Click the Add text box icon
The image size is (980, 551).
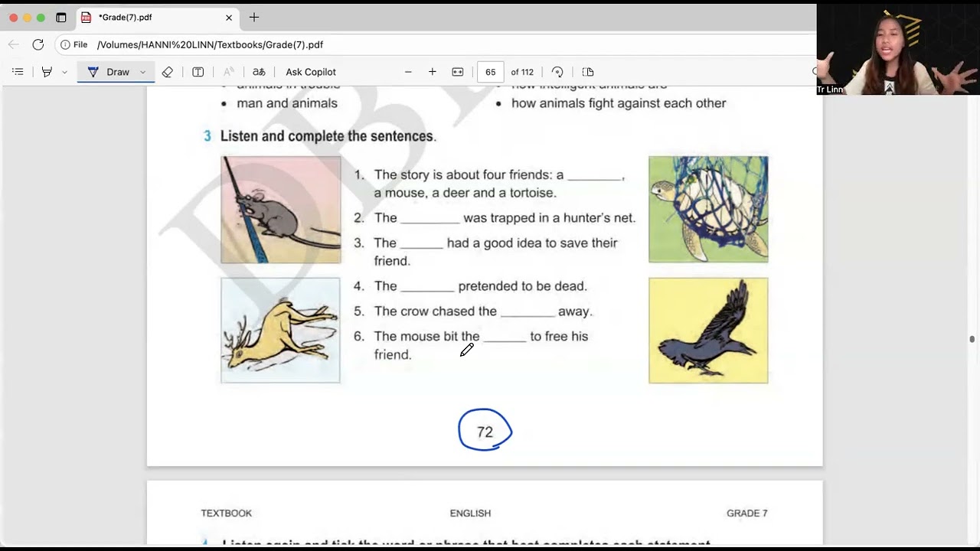click(x=198, y=72)
